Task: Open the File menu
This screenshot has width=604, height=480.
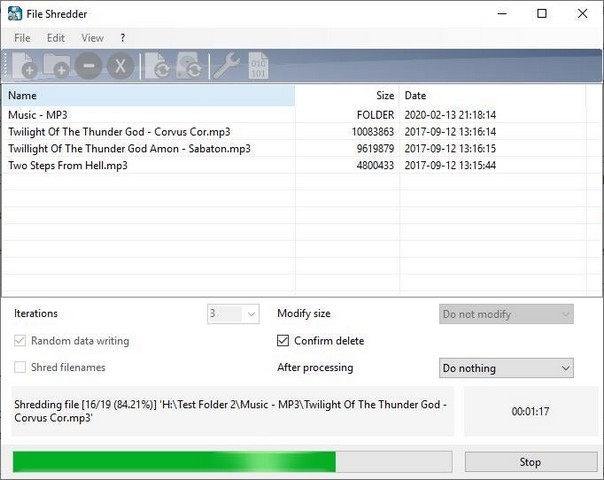Action: pos(22,38)
